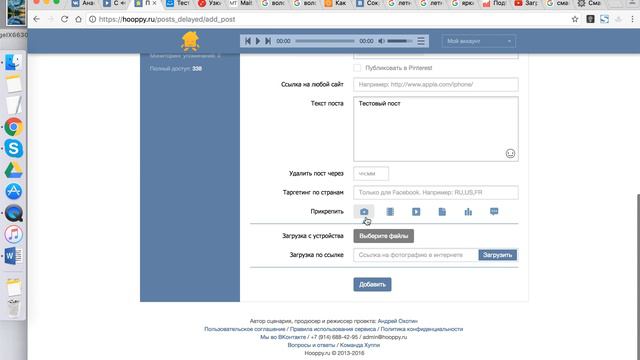640x360 pixels.
Task: Open iTunes from the dock
Action: pos(13,234)
